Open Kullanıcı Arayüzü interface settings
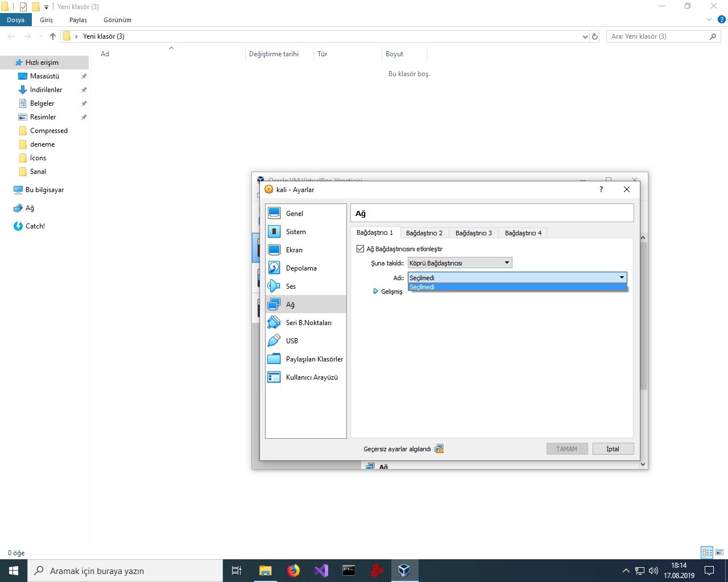 click(306, 377)
